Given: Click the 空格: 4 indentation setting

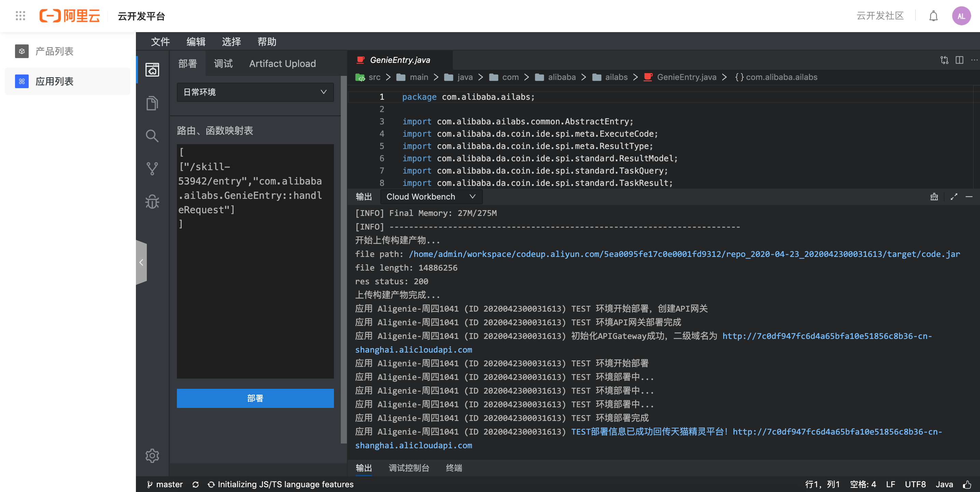Looking at the screenshot, I should coord(863,484).
